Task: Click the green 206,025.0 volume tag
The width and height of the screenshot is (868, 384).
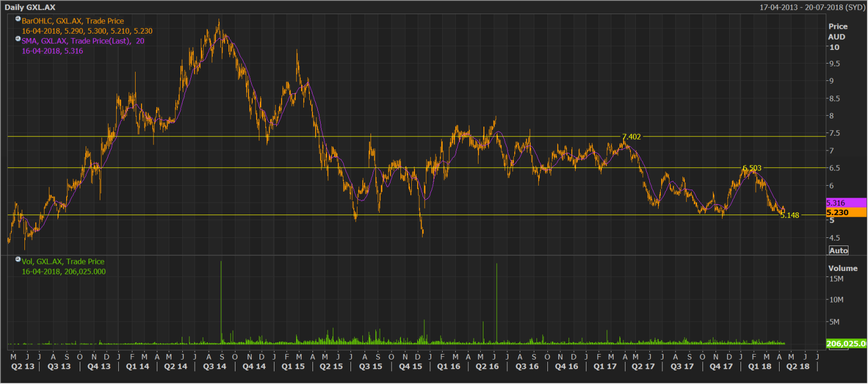Action: [x=846, y=343]
